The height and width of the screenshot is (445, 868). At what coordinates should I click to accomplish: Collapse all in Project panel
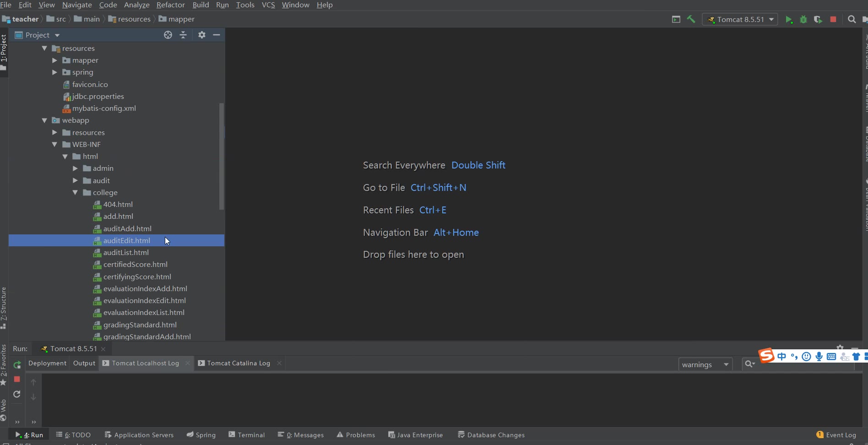183,35
